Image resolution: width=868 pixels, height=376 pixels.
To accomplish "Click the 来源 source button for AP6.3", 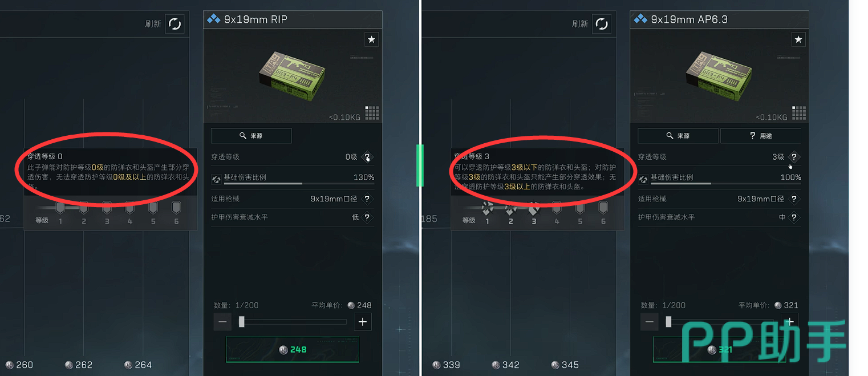I will pos(678,136).
